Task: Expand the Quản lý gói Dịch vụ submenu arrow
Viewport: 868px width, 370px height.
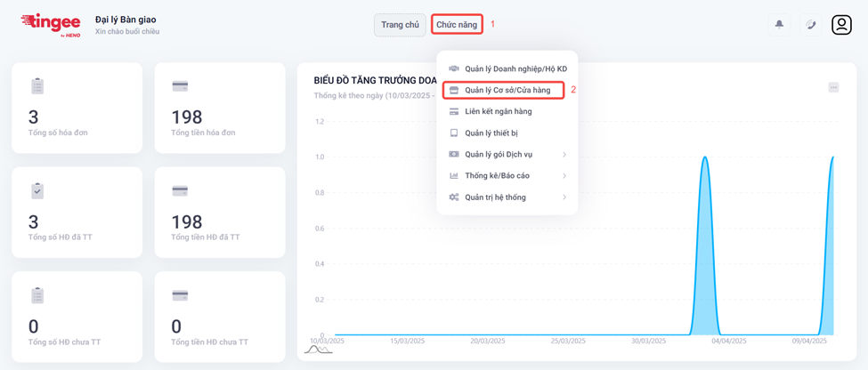Action: 564,155
